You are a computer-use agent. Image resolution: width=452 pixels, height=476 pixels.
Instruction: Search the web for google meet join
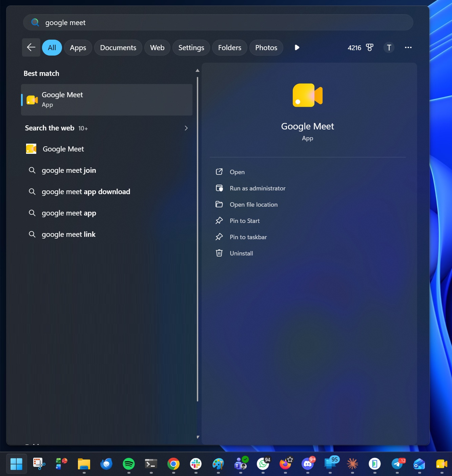pos(107,170)
